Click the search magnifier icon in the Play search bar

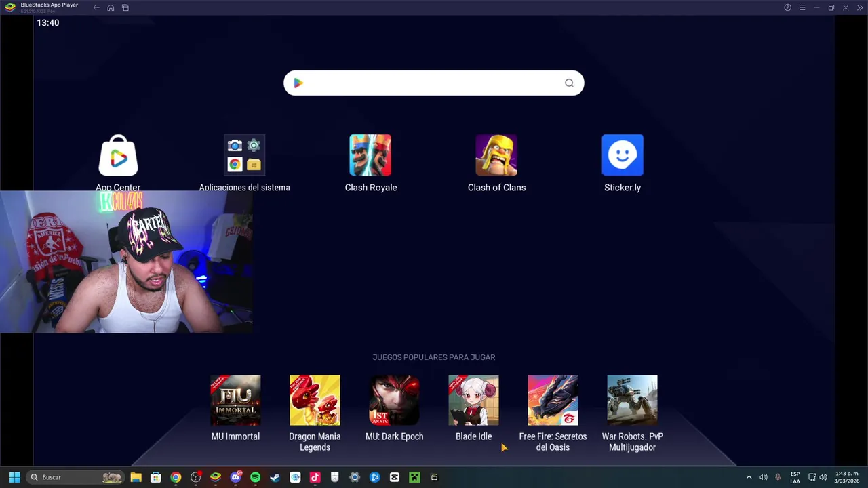pos(569,83)
